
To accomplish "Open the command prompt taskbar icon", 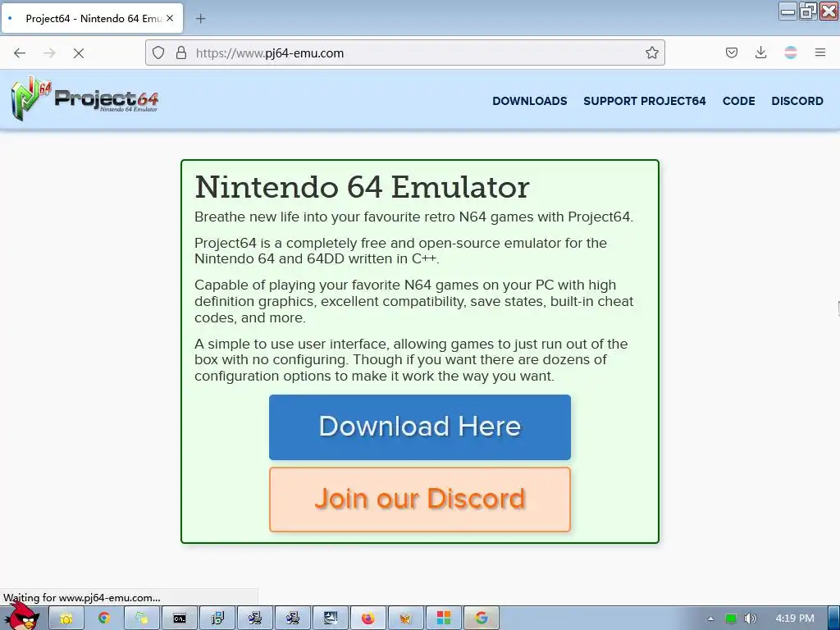I will click(180, 619).
